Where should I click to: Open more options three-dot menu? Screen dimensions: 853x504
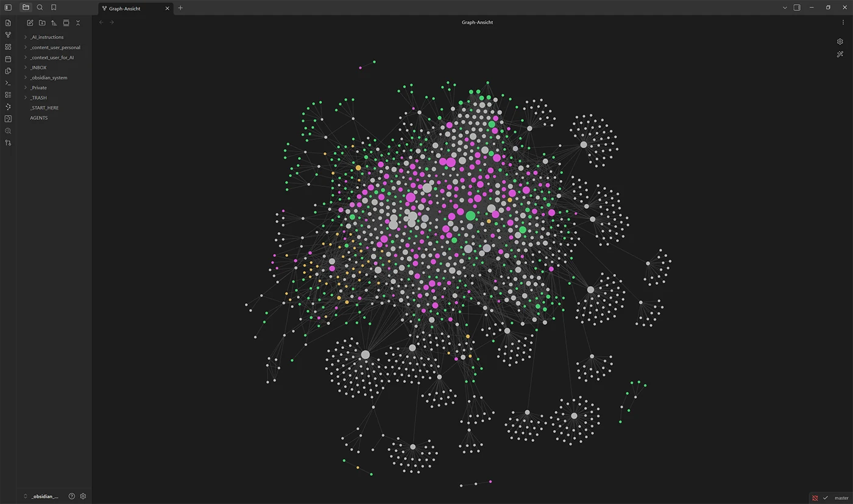pyautogui.click(x=843, y=23)
